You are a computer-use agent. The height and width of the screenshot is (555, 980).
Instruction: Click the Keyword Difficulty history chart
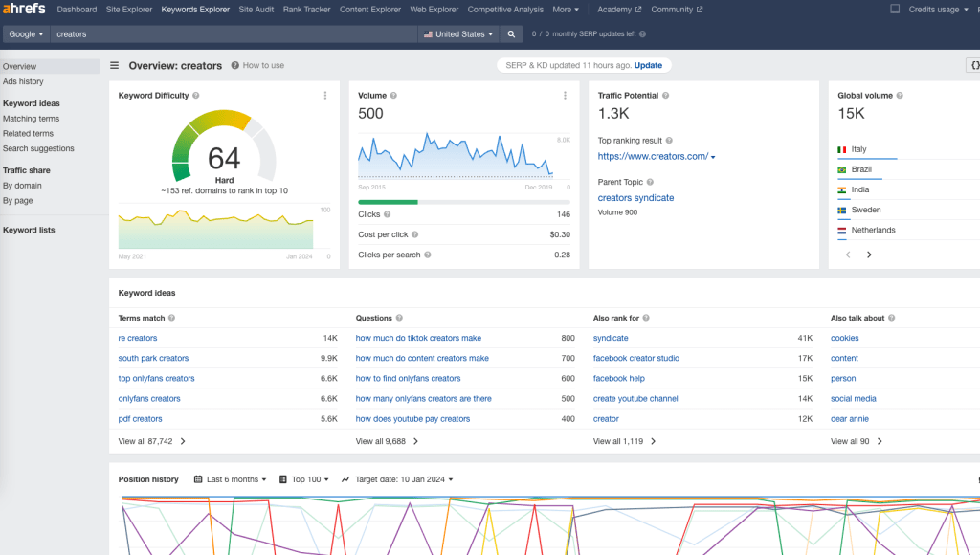click(215, 230)
